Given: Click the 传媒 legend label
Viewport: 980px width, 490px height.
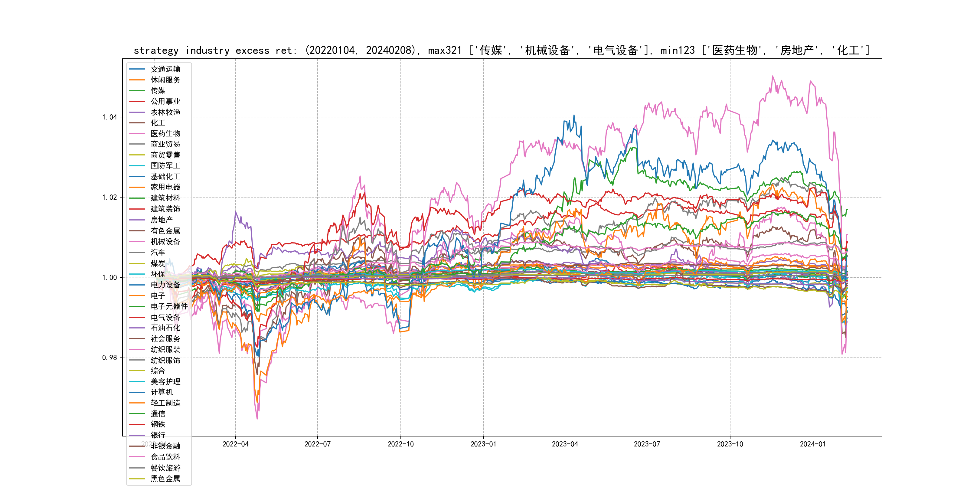Looking at the screenshot, I should (158, 90).
